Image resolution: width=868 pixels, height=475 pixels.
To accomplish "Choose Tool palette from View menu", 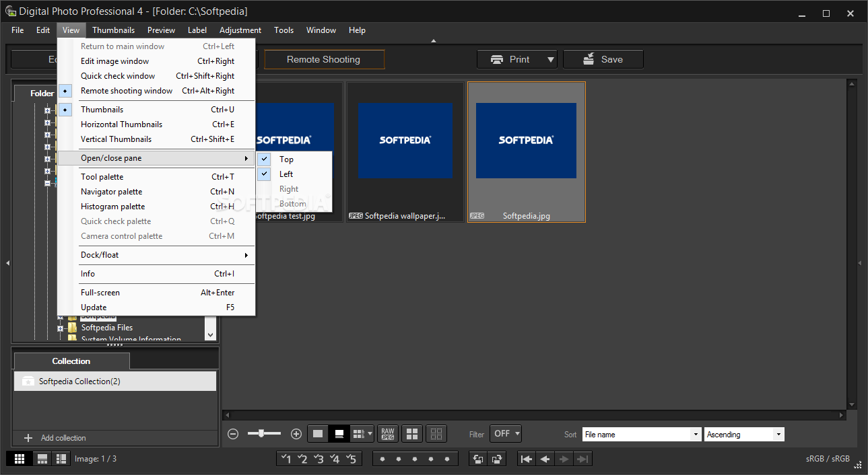I will click(156, 177).
